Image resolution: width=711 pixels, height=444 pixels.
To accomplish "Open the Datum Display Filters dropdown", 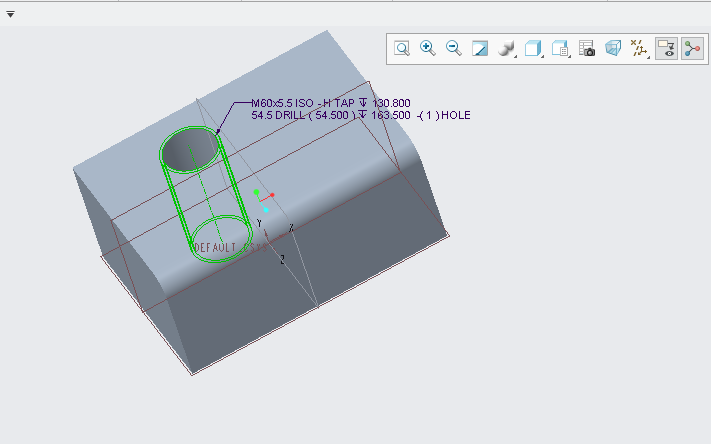I will tap(640, 48).
